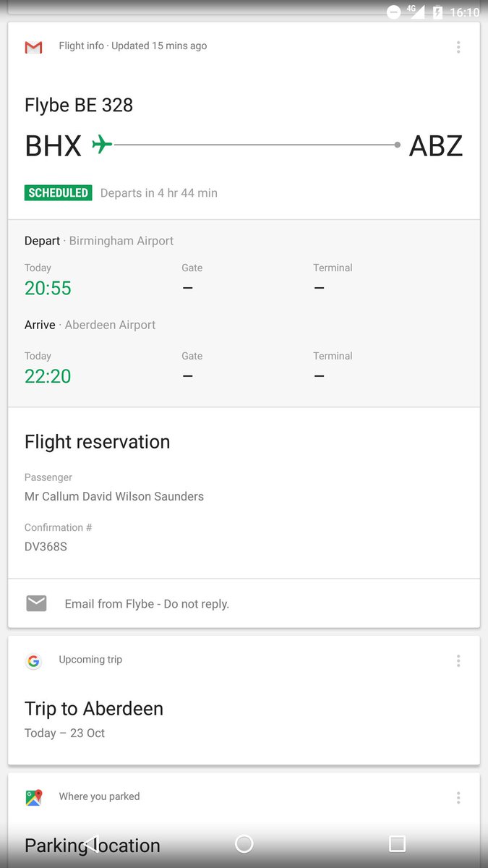Tap the Android home circle button
488x868 pixels.
click(x=244, y=843)
